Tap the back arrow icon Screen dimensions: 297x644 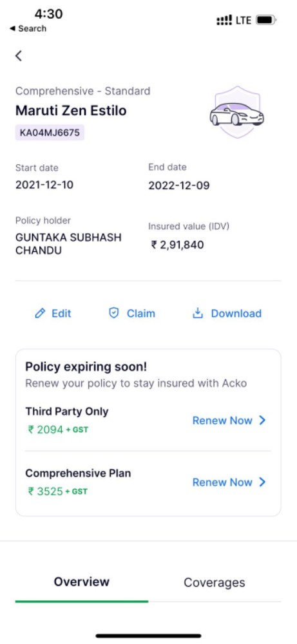(x=19, y=56)
